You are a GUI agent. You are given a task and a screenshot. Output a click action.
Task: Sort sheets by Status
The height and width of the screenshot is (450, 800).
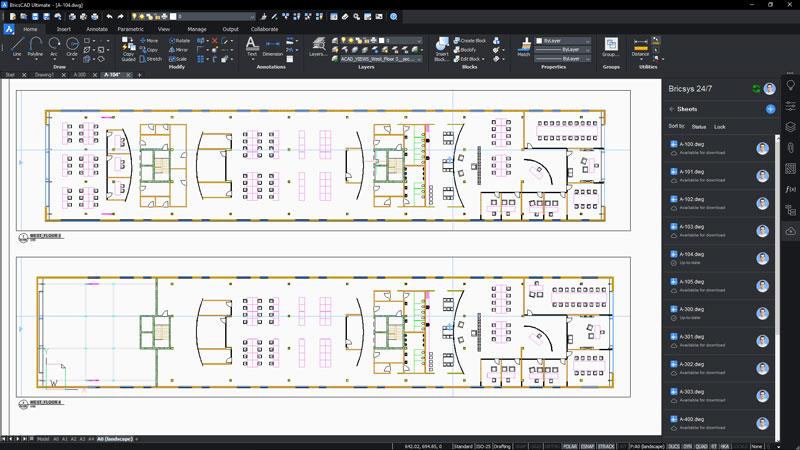pos(699,127)
